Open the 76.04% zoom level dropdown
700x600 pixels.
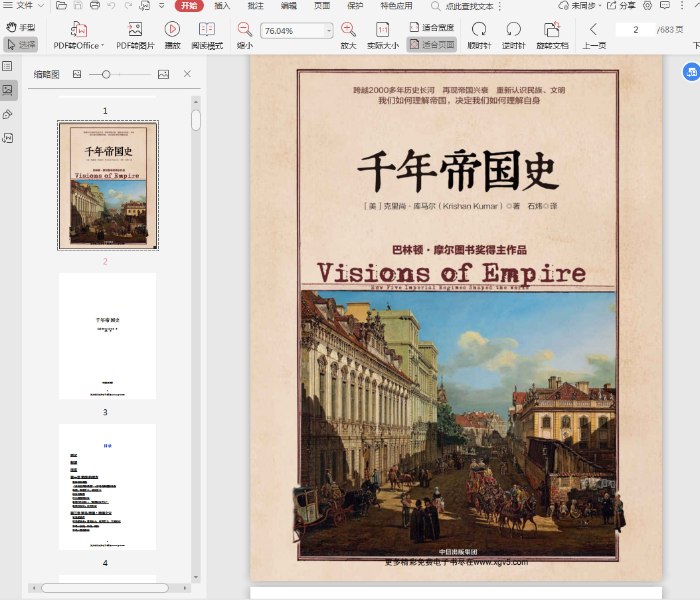pyautogui.click(x=329, y=31)
